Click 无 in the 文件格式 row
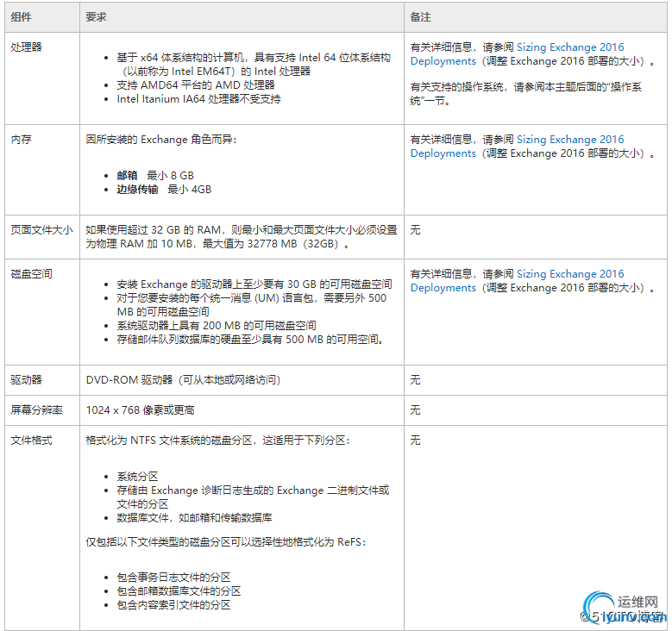672x631 pixels. 415,440
